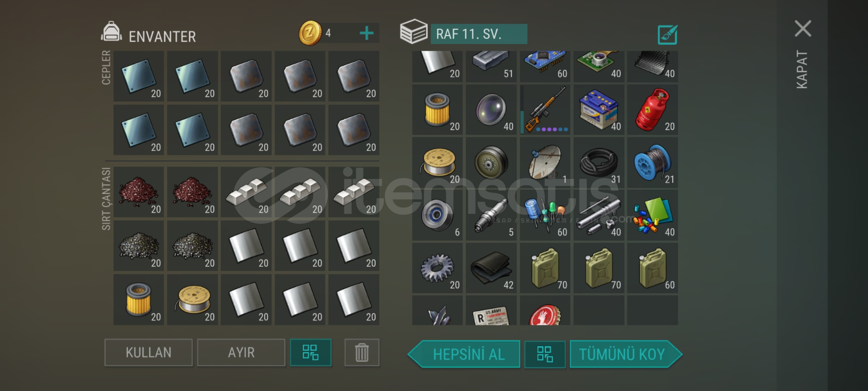Select the blue wire spool item
This screenshot has height=391, width=868.
pyautogui.click(x=652, y=163)
